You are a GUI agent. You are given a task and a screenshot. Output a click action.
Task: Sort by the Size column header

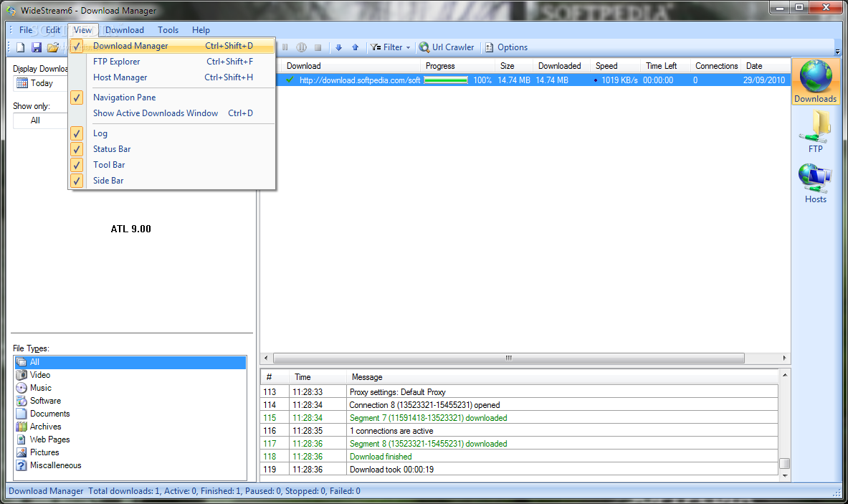tap(514, 66)
